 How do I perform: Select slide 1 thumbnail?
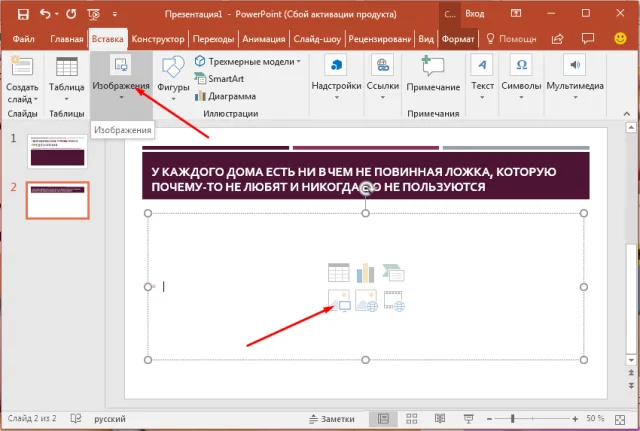pyautogui.click(x=58, y=151)
